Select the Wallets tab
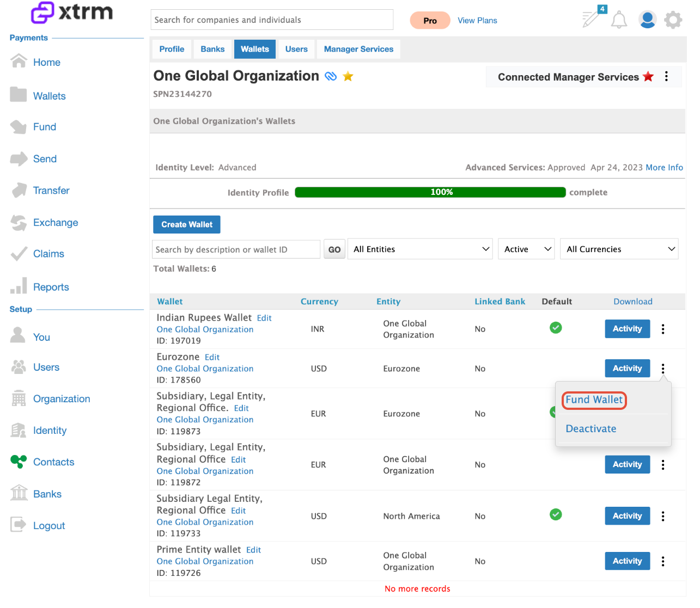Image resolution: width=700 pixels, height=608 pixels. click(255, 49)
